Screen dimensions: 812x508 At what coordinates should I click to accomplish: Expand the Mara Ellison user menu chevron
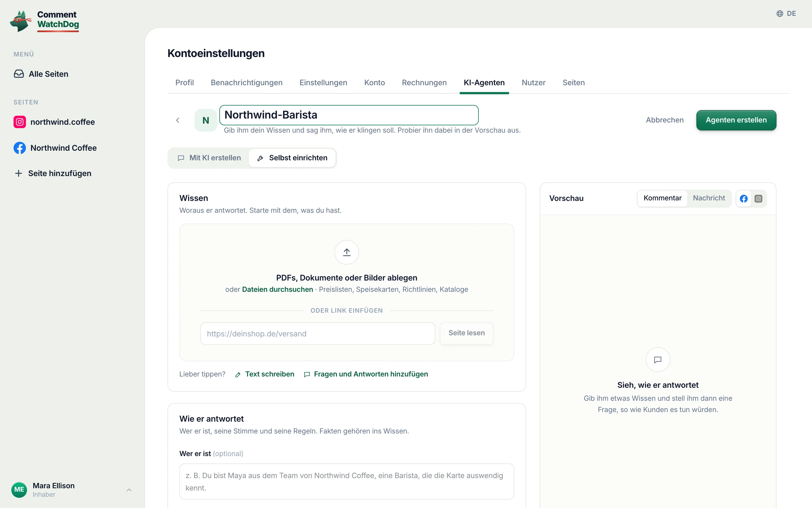tap(129, 490)
